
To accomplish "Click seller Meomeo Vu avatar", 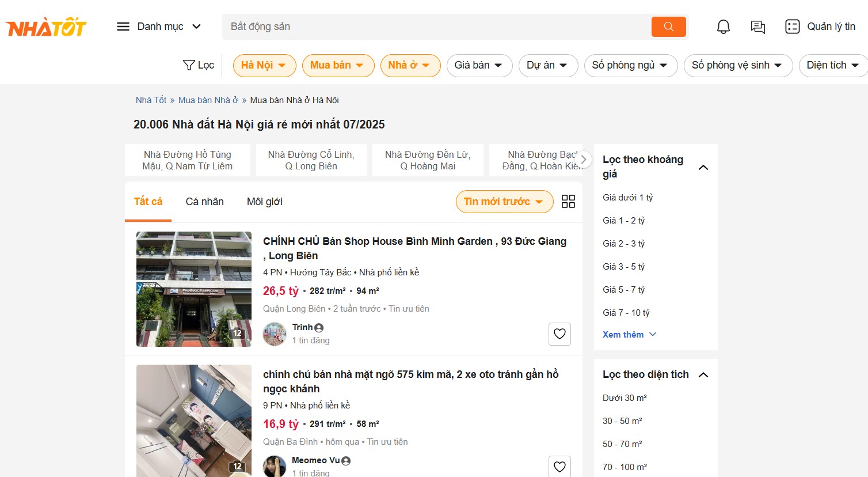I will (275, 466).
